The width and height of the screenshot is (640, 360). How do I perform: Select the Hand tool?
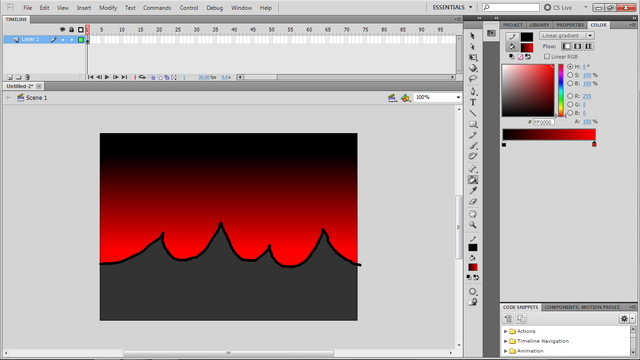(473, 214)
